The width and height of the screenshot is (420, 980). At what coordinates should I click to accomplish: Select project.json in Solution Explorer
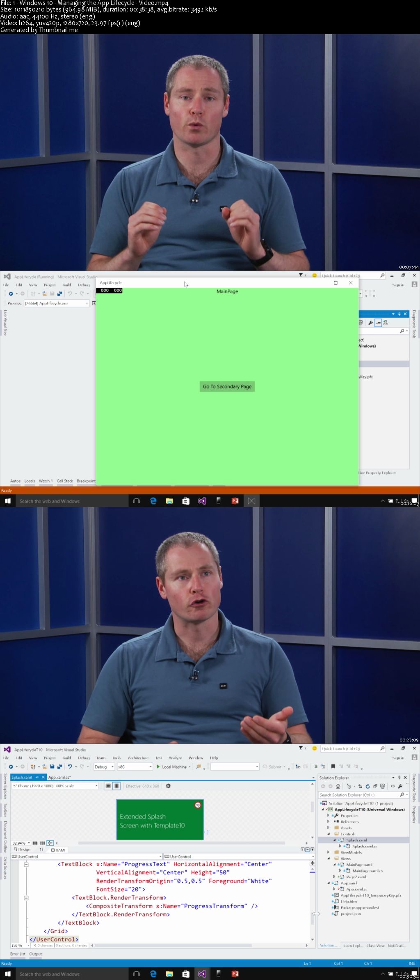click(350, 913)
